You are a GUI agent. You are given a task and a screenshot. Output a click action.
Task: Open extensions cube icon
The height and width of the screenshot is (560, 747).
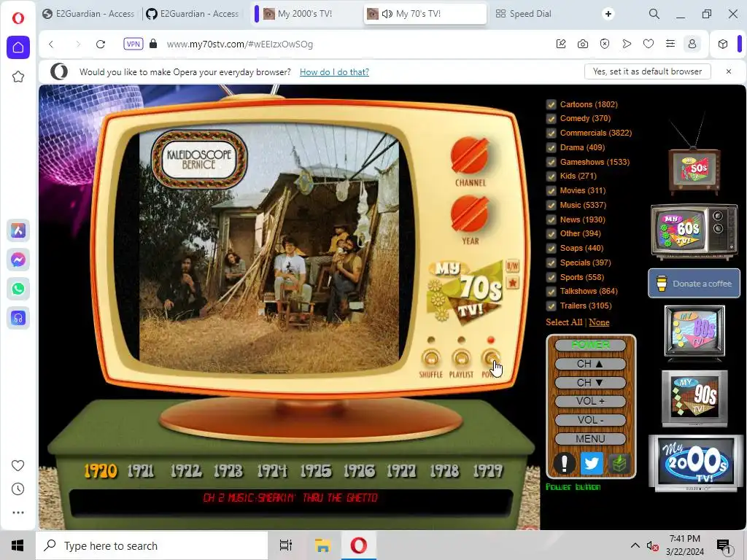723,44
